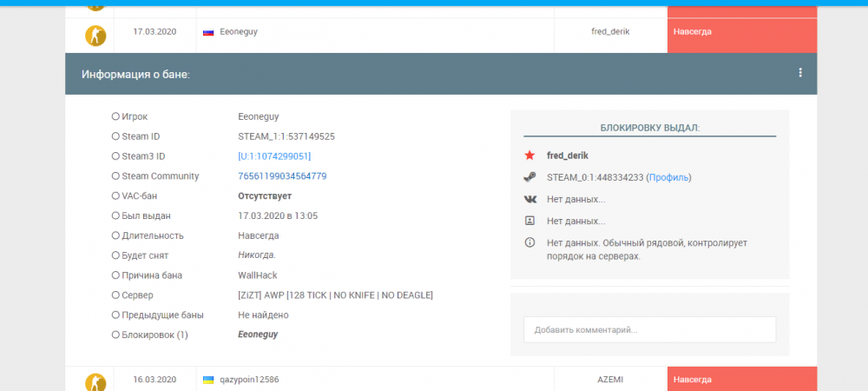Viewport: 868px width, 391px height.
Task: Click the red Навсегда badge for Eeoneguy
Action: [742, 31]
